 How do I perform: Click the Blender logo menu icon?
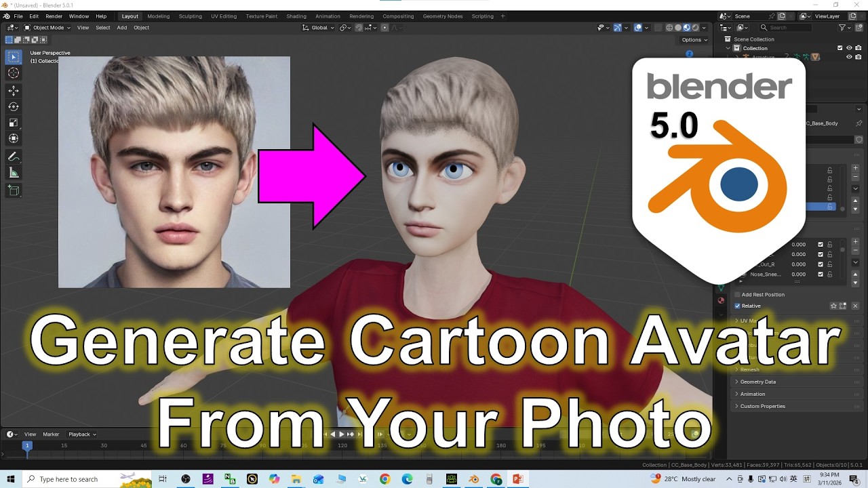[x=7, y=16]
